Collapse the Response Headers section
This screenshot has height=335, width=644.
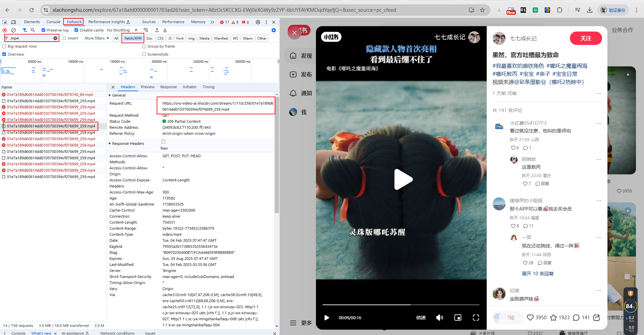[x=110, y=144]
